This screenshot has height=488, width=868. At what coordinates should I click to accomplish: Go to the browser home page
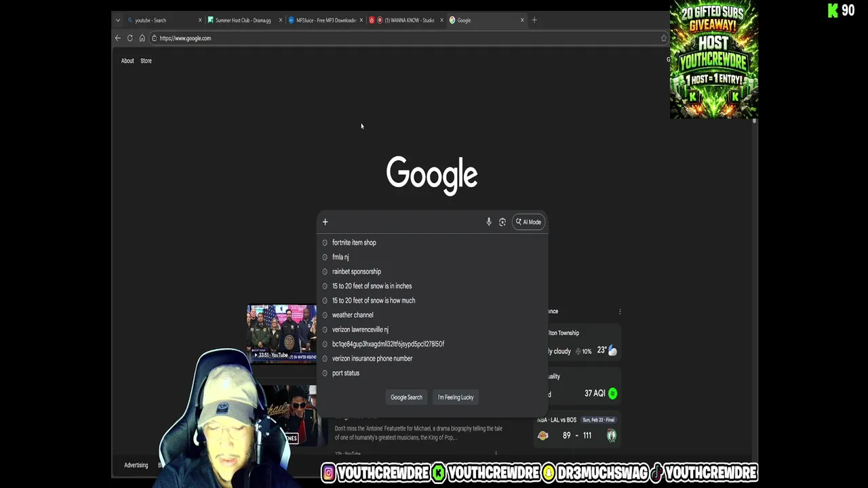pos(142,38)
